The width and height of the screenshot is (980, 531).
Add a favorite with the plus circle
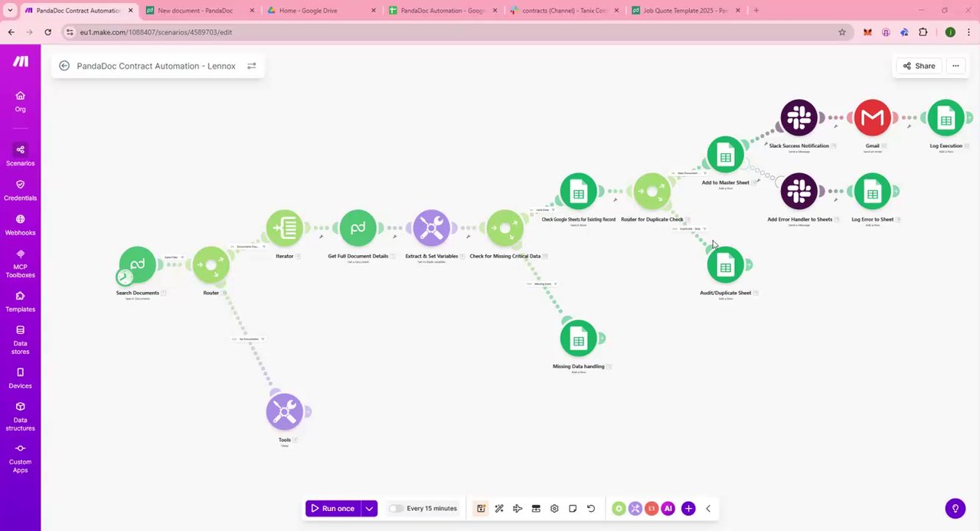[x=688, y=509]
